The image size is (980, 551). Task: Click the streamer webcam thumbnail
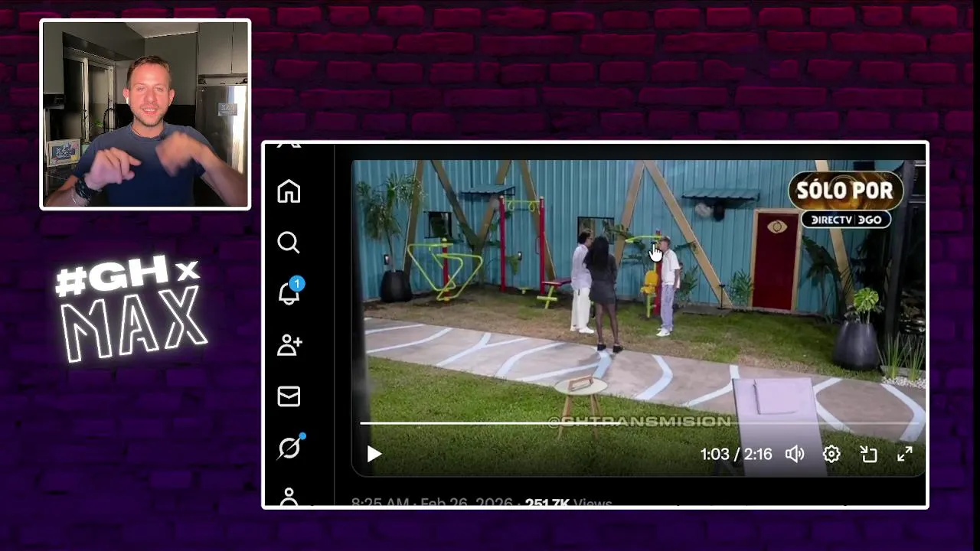click(x=145, y=114)
